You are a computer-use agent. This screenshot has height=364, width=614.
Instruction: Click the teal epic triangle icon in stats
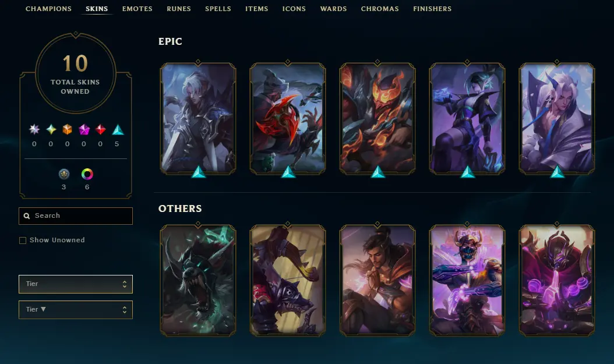click(118, 129)
